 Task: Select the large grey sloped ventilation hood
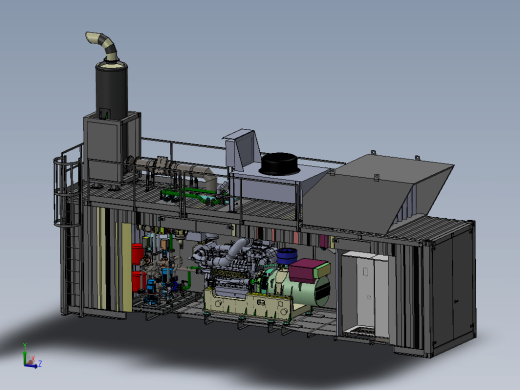pos(377,192)
